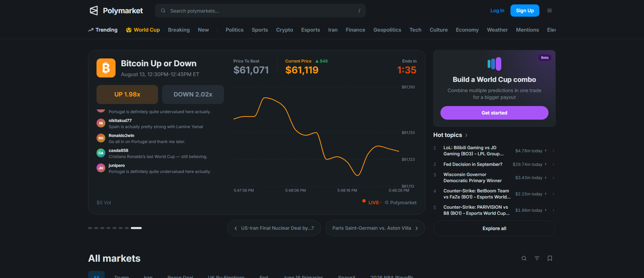Click the nikitakud77 username
This screenshot has width=644, height=278.
(x=120, y=121)
